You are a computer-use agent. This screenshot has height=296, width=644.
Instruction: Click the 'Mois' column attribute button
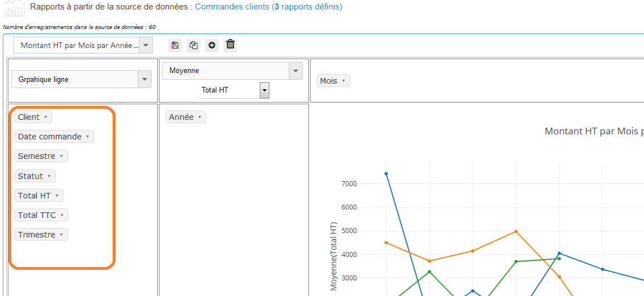[x=333, y=81]
